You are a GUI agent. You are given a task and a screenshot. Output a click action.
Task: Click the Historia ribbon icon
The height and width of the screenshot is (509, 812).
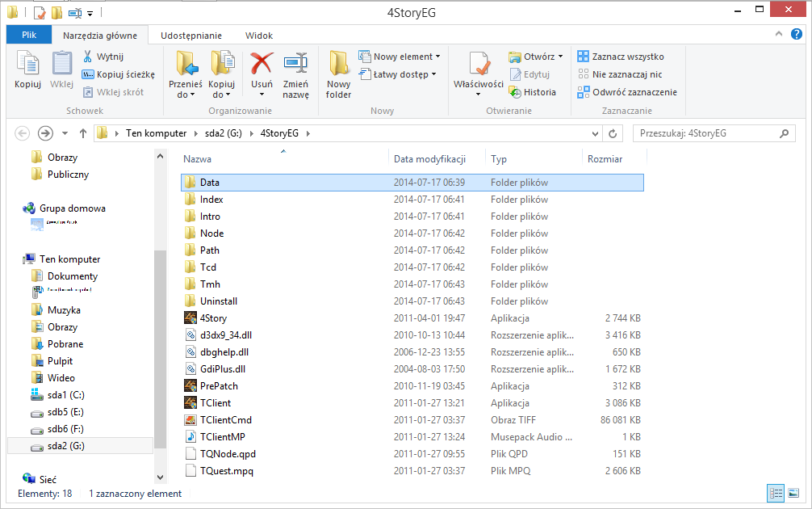point(515,92)
